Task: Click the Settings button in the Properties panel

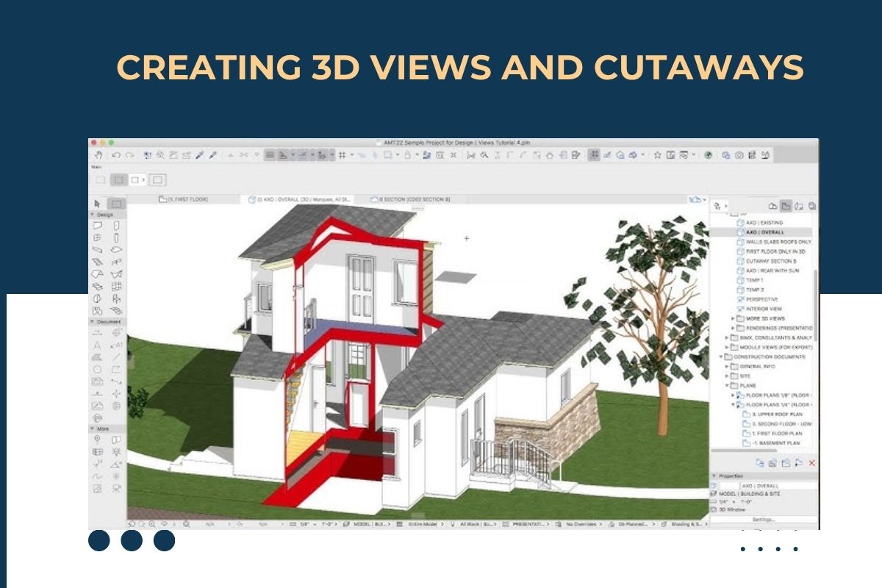Action: tap(762, 519)
